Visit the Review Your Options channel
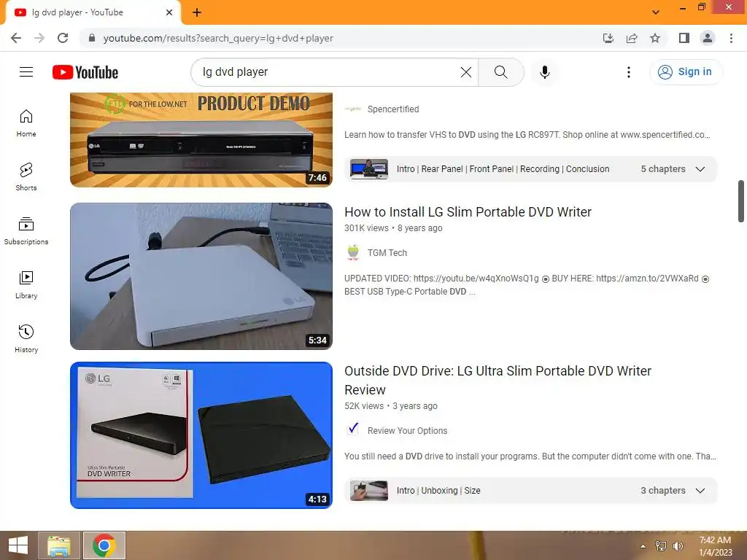The height and width of the screenshot is (560, 747). click(x=407, y=431)
